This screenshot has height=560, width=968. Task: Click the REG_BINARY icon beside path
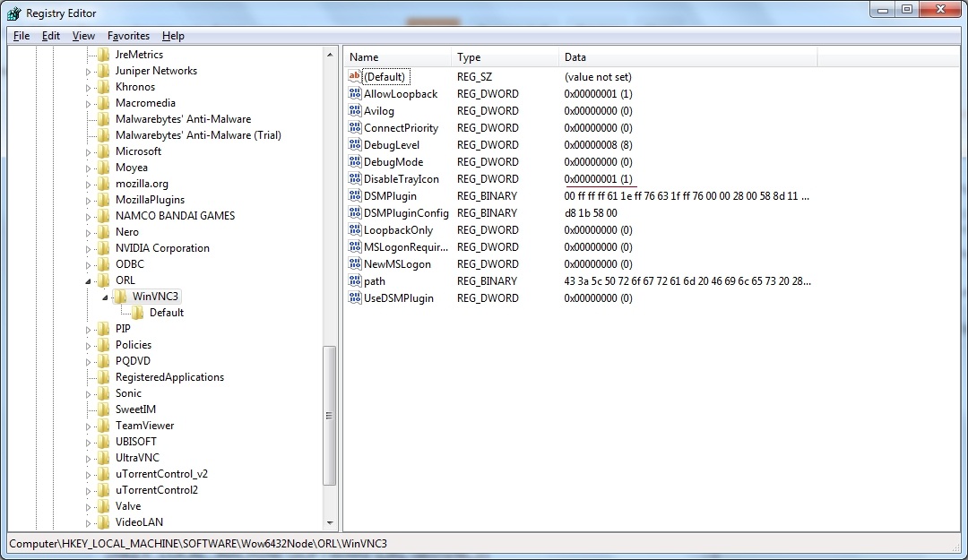pyautogui.click(x=353, y=280)
